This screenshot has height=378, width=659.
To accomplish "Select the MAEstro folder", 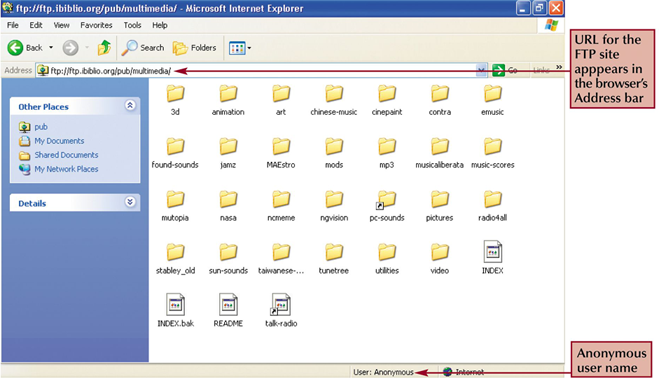I will (x=281, y=153).
